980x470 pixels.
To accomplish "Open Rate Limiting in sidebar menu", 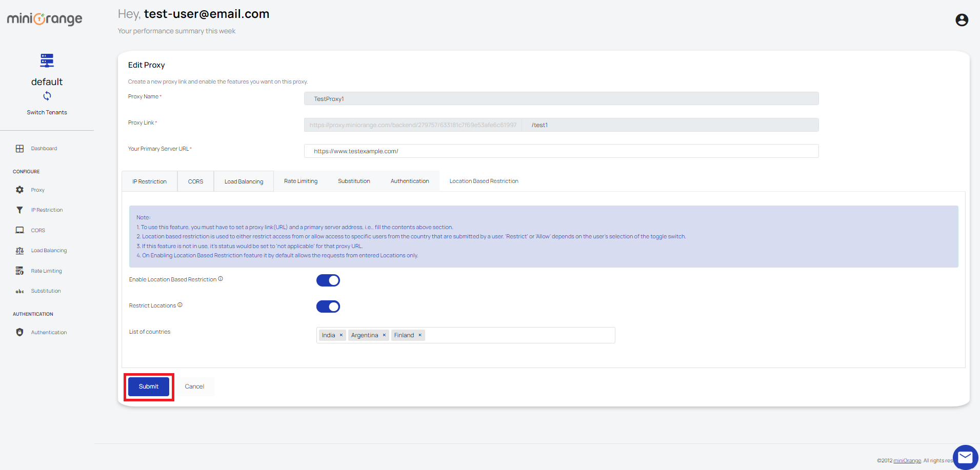I will click(46, 271).
